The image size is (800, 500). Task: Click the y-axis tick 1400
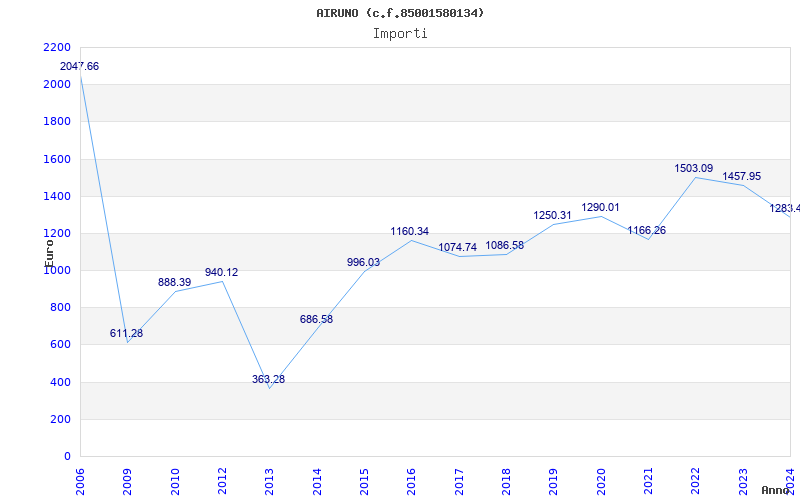pos(57,196)
